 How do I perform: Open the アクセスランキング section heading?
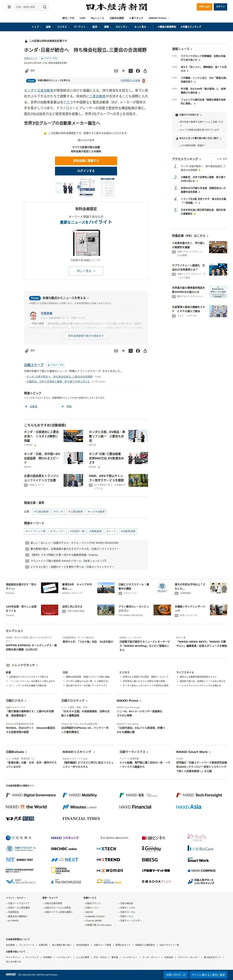tap(186, 159)
